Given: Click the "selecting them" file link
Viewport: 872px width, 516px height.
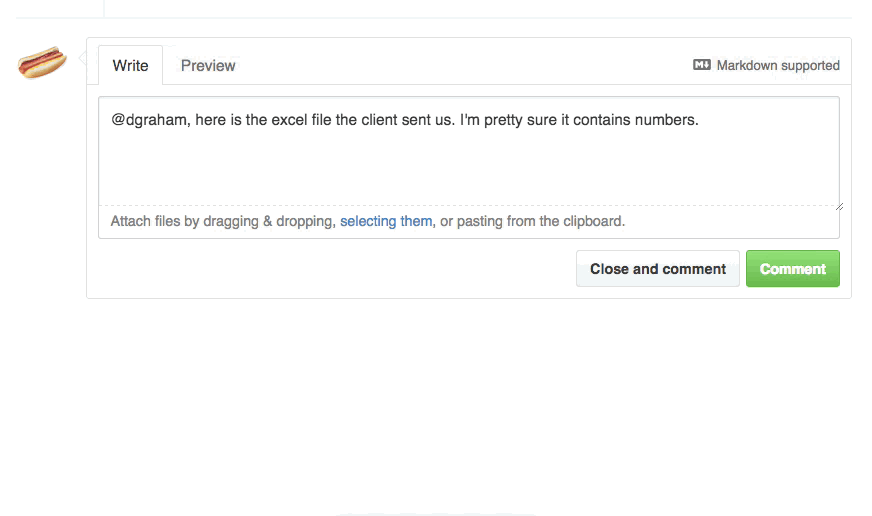Looking at the screenshot, I should (386, 221).
